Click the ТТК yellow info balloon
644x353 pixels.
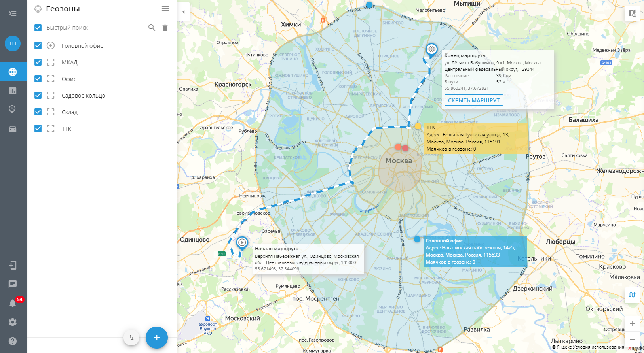pyautogui.click(x=476, y=138)
